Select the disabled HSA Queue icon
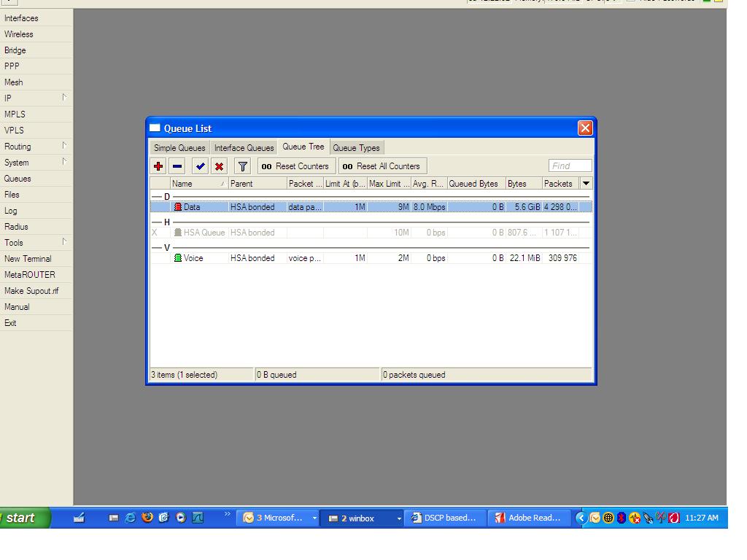 (178, 233)
